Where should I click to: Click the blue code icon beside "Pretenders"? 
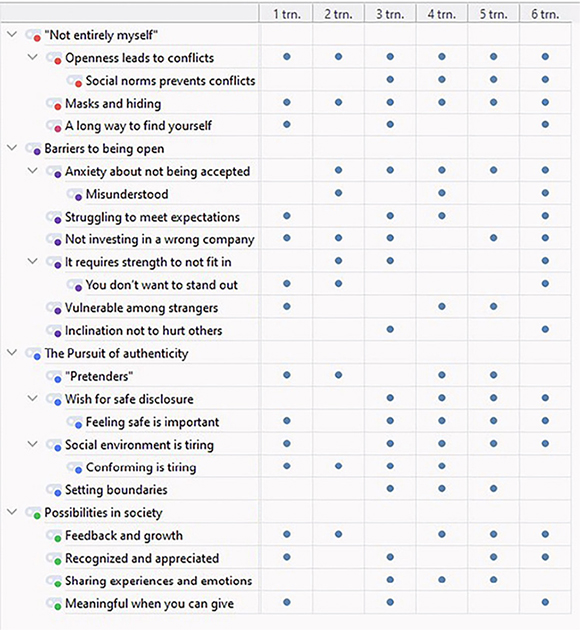[x=54, y=377]
